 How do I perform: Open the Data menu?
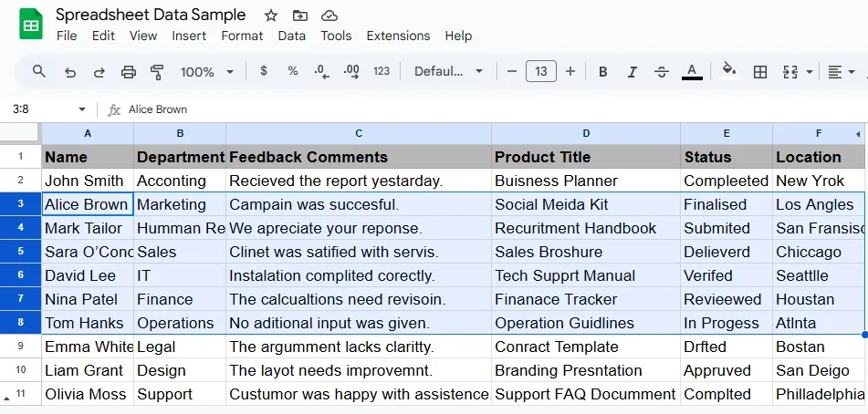(x=292, y=36)
